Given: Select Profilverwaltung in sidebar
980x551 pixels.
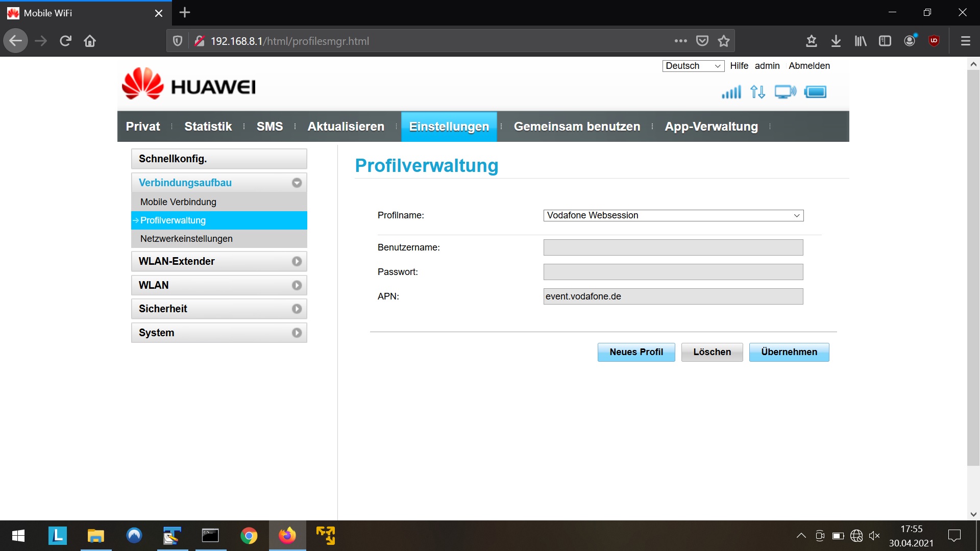Looking at the screenshot, I should pos(219,220).
